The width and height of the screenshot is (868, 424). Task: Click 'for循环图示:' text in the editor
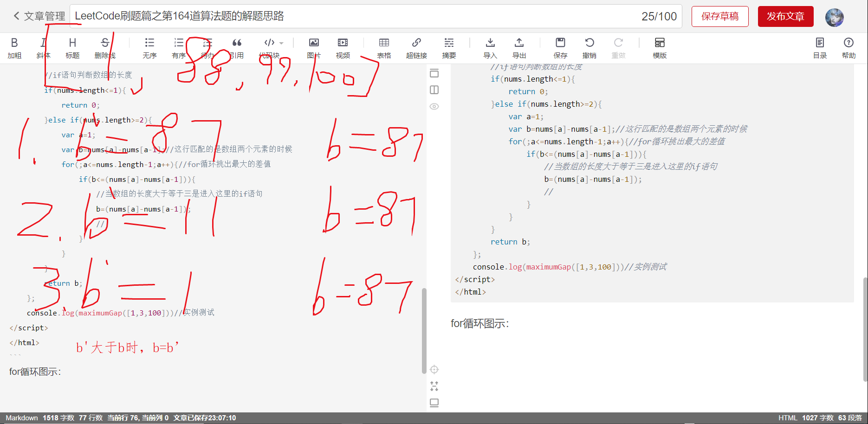tap(35, 372)
